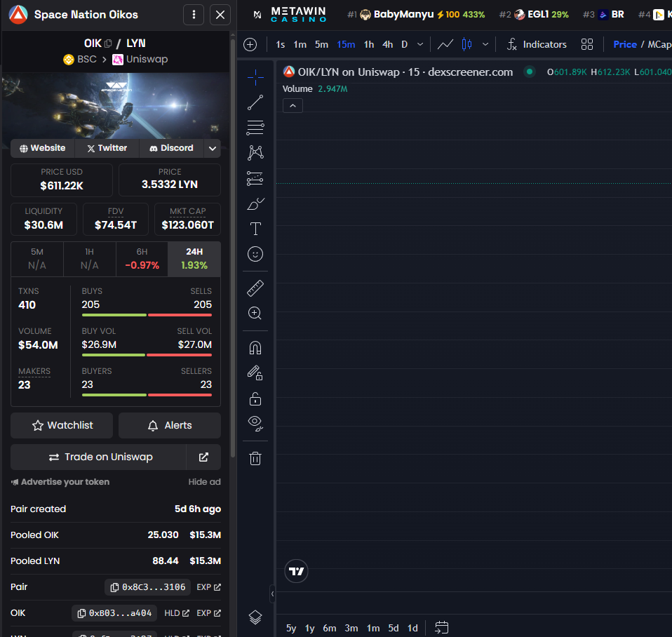
Task: Open the Discord link
Action: pos(171,148)
